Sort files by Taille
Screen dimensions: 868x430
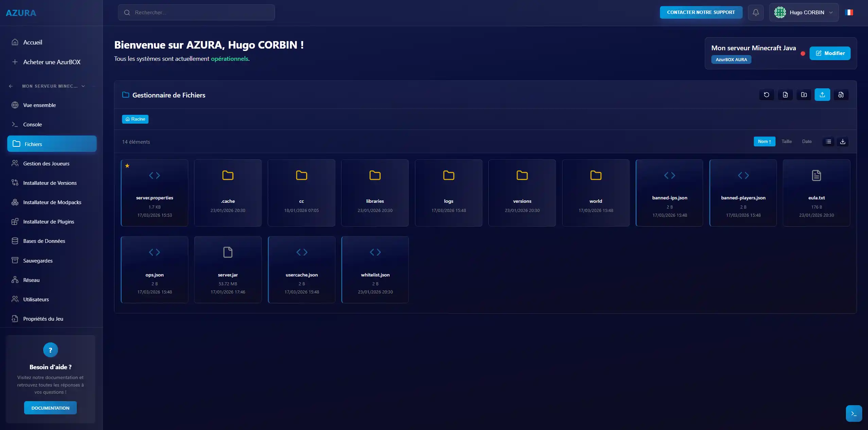[x=786, y=142]
